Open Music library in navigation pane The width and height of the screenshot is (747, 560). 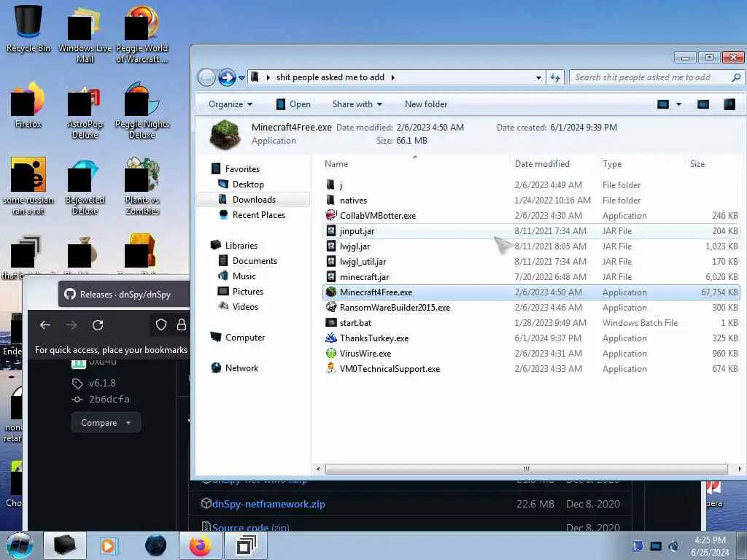[x=244, y=276]
